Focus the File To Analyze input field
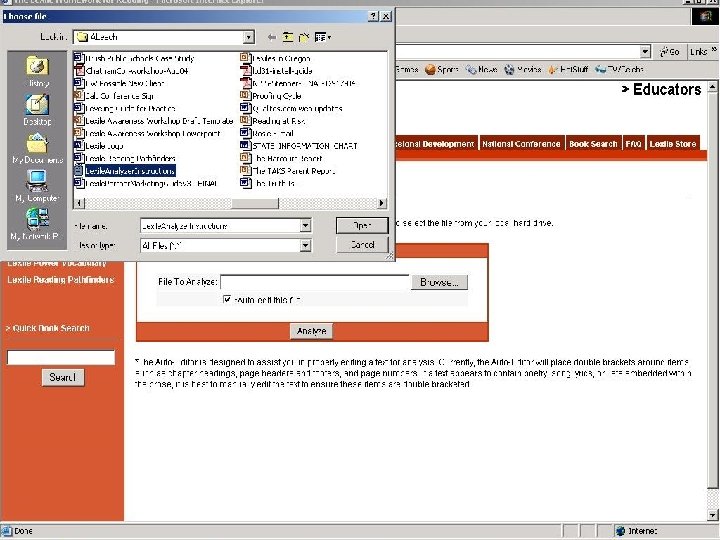 [315, 282]
